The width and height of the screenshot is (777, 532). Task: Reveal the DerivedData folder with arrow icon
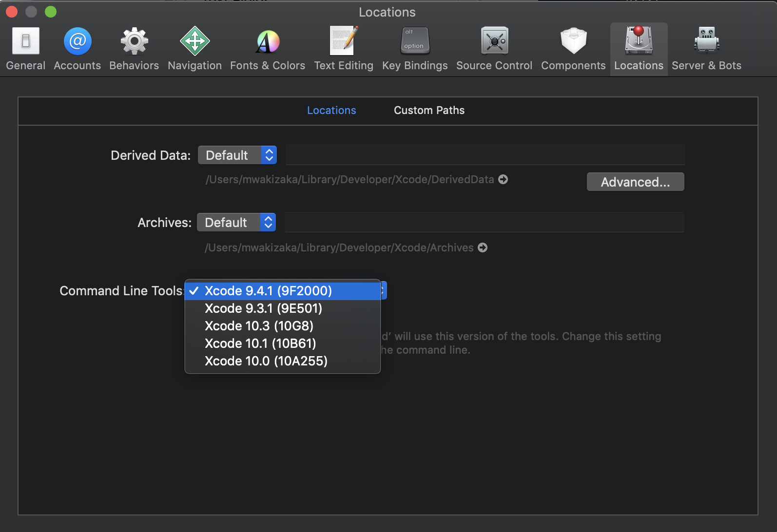pos(503,179)
